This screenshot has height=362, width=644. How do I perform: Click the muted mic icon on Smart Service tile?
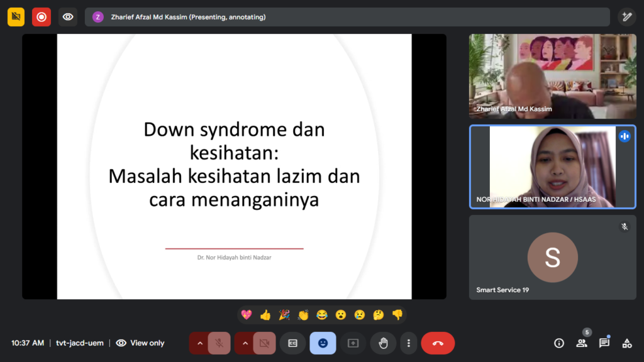point(625,226)
